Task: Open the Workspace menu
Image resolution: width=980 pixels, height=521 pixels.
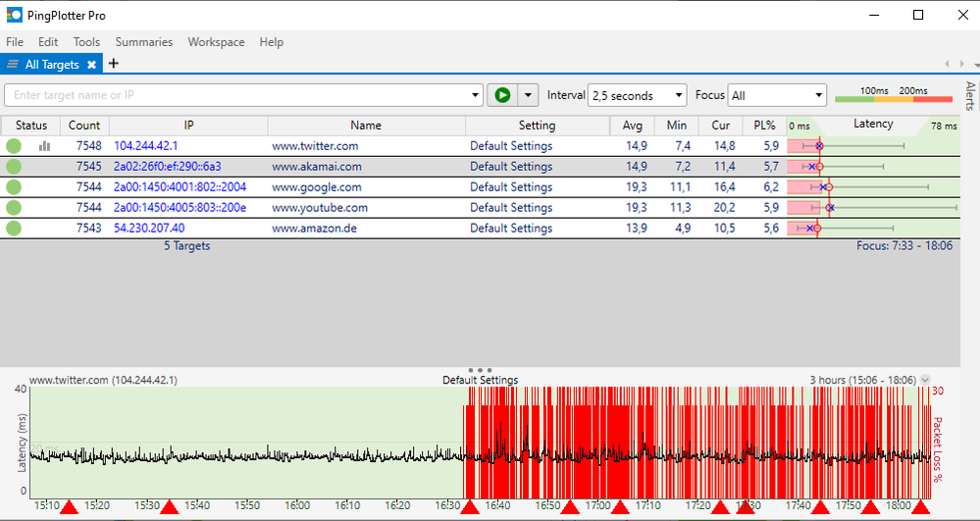Action: [216, 42]
